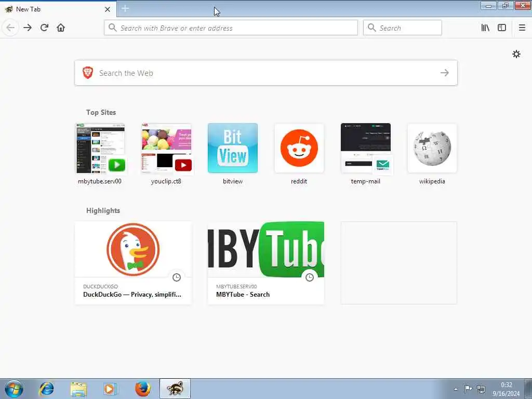Focus the address bar field
532x399 pixels.
pyautogui.click(x=231, y=28)
